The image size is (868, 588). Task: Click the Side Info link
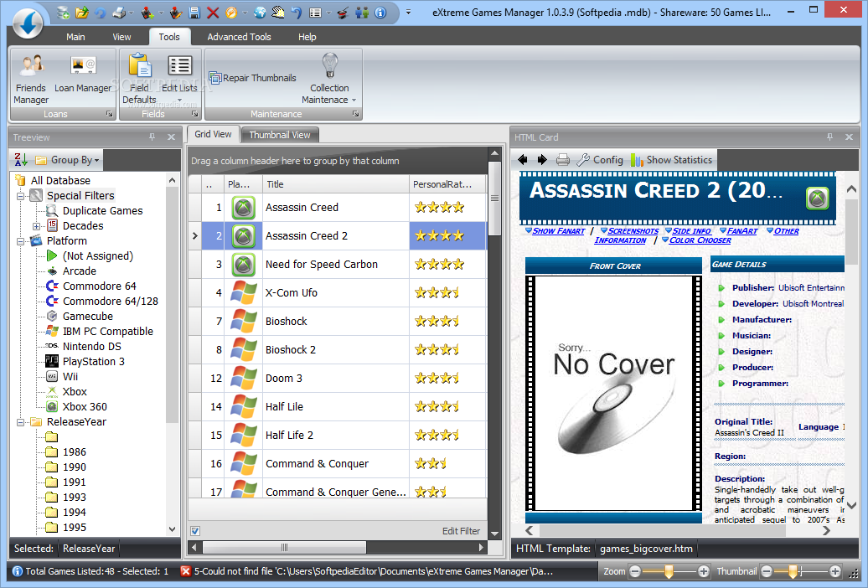click(691, 231)
